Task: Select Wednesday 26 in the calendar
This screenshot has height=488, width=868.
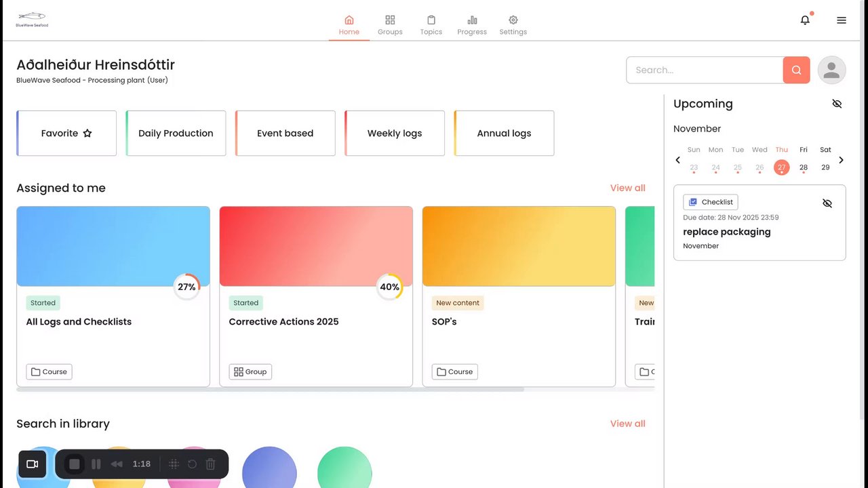Action: (759, 167)
